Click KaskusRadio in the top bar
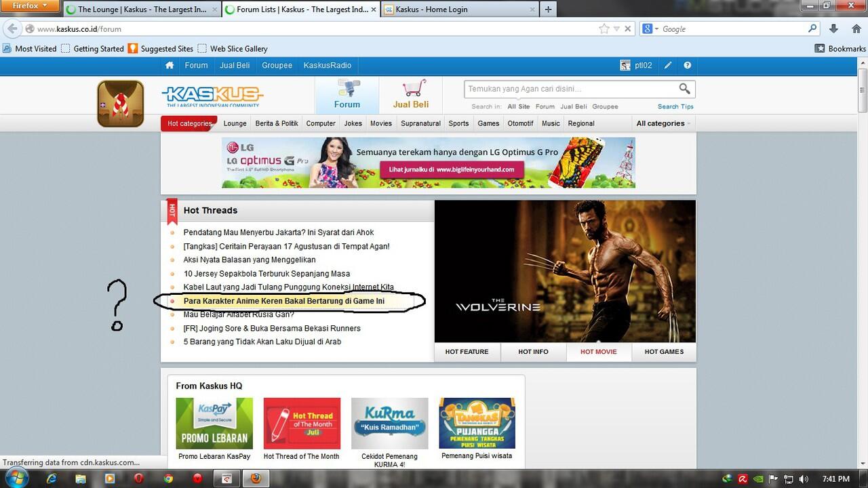The height and width of the screenshot is (488, 868). (x=328, y=65)
